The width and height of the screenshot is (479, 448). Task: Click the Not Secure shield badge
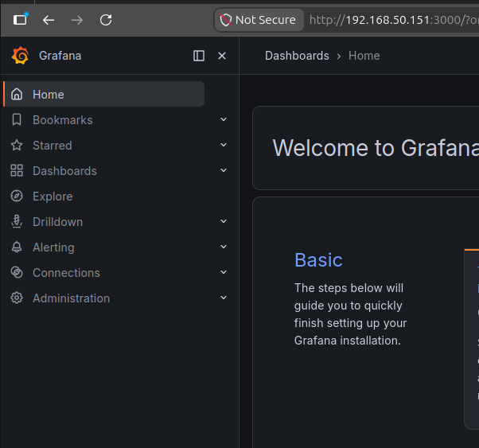click(259, 20)
